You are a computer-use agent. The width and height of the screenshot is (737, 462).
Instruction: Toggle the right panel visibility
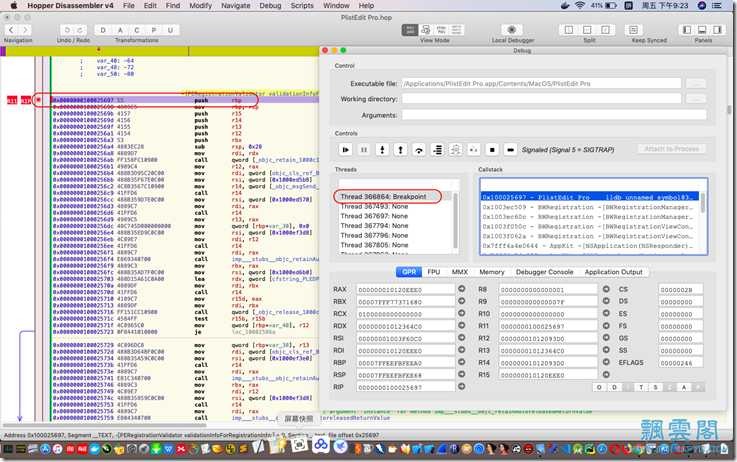click(x=717, y=30)
